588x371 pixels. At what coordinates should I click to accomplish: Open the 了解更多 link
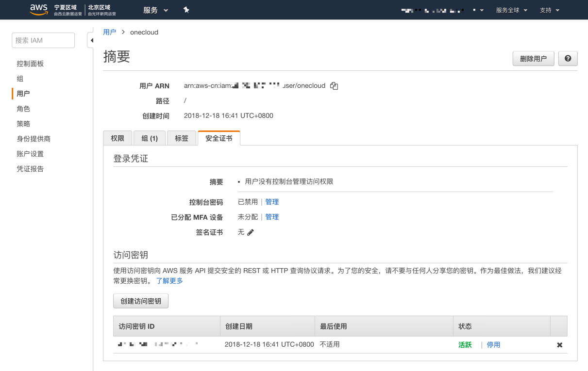[169, 281]
